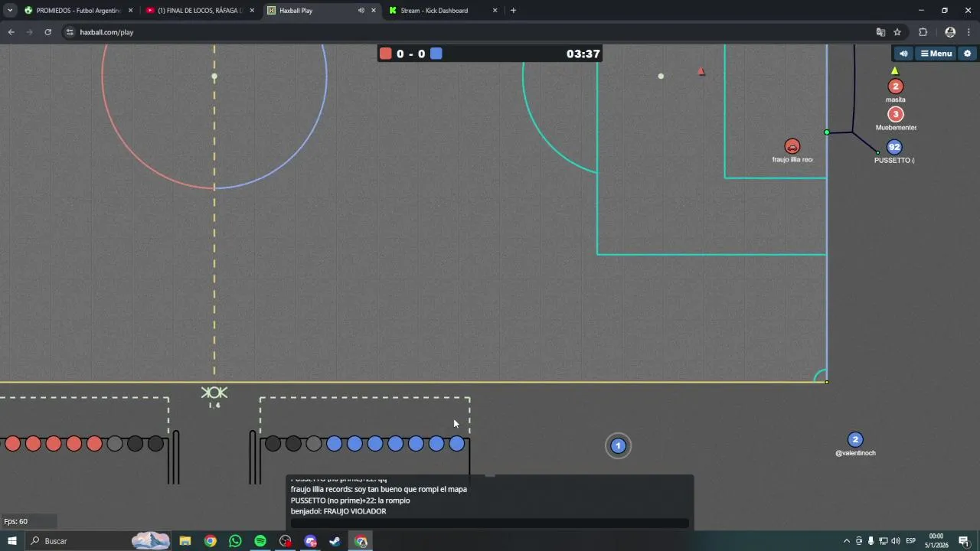Click red player 3 Muebementes
This screenshot has height=551, width=980.
[x=895, y=115]
